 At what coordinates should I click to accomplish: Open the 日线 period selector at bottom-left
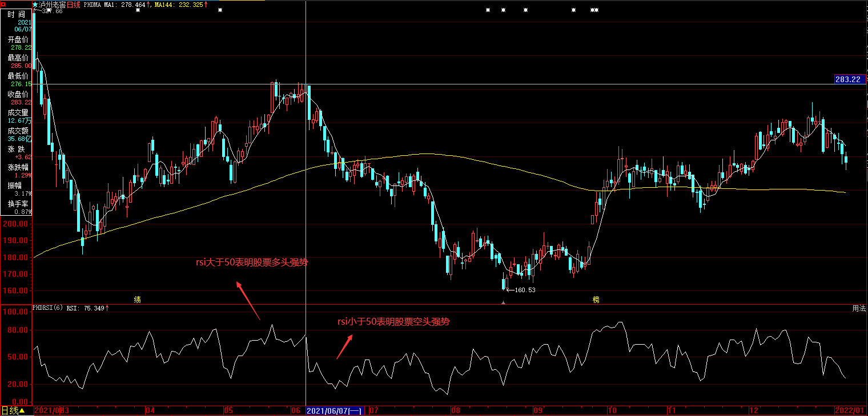pyautogui.click(x=13, y=410)
